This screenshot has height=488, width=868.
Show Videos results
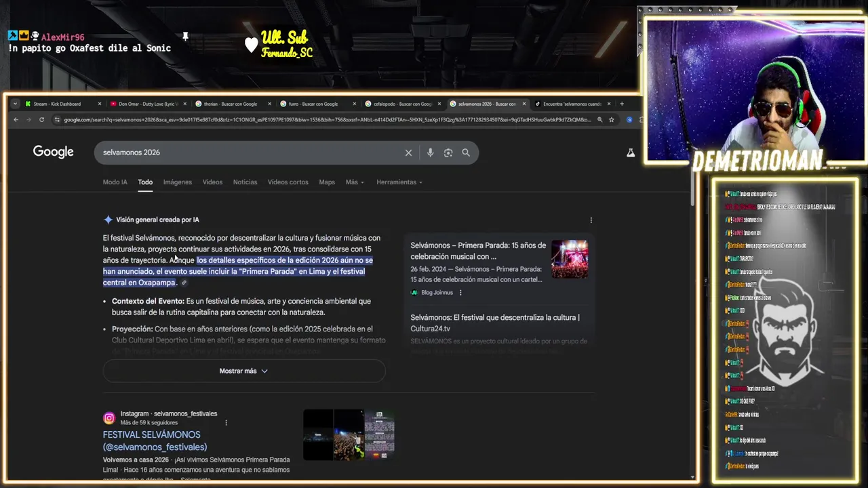pos(212,182)
